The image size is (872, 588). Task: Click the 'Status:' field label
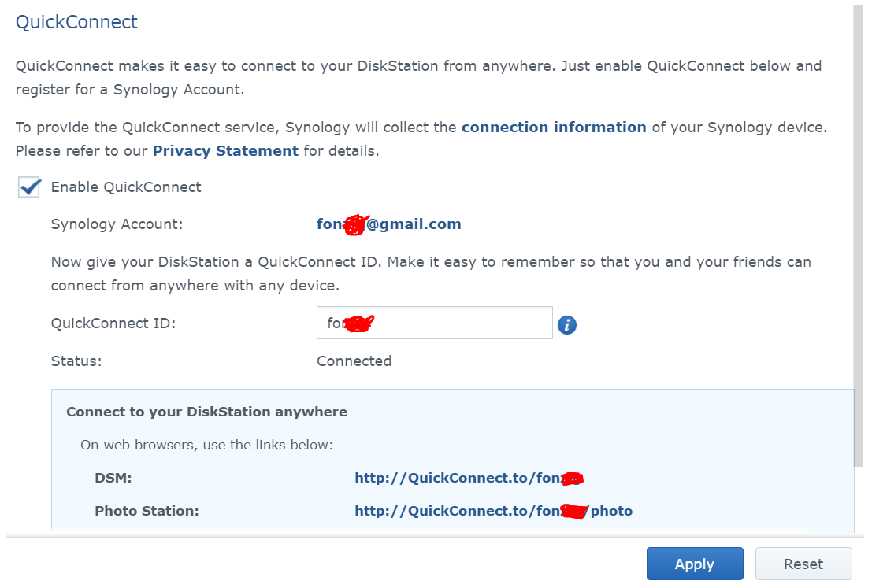point(76,361)
